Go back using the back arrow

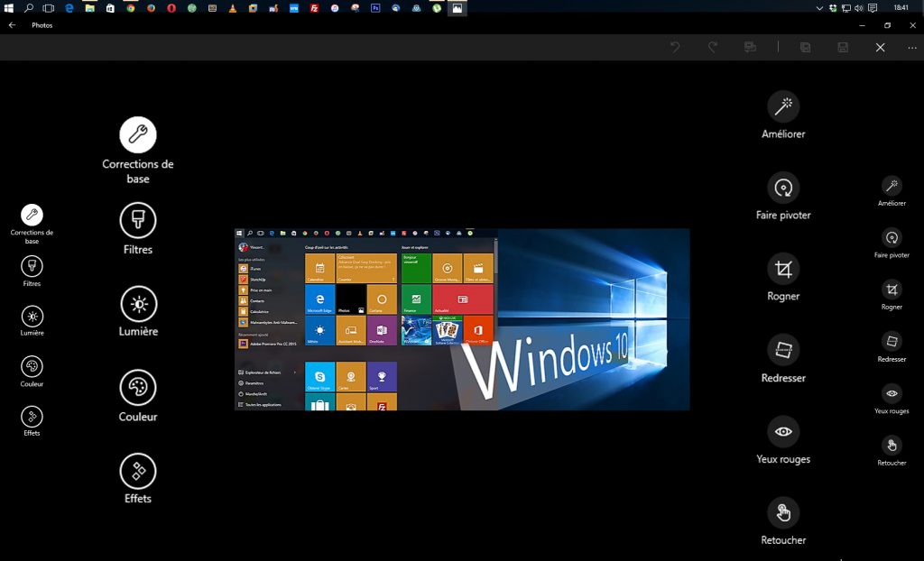(11, 25)
